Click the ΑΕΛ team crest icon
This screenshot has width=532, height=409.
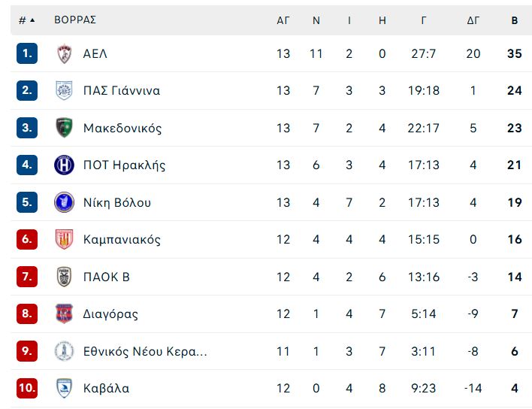point(64,53)
